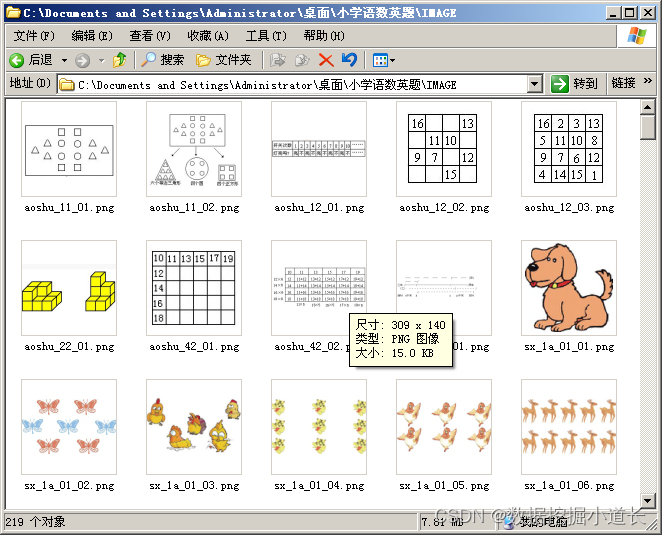This screenshot has width=662, height=535.
Task: Open the Back history dropdown arrow
Action: click(x=65, y=60)
